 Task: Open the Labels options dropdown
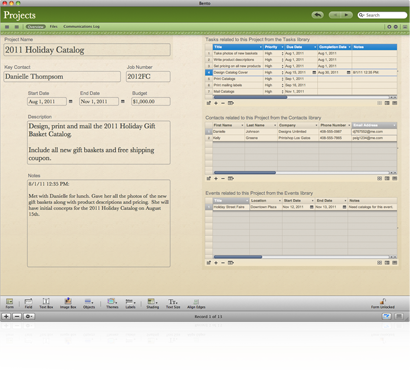pyautogui.click(x=130, y=303)
